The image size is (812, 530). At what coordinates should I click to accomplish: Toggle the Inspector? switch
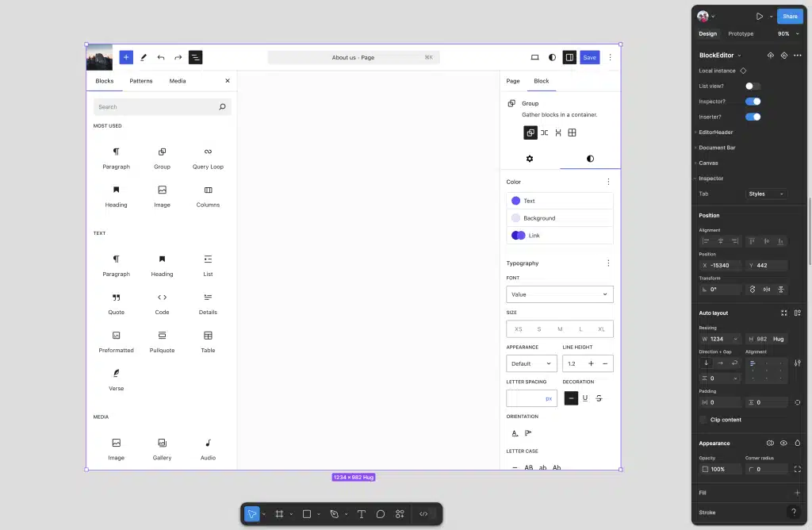click(x=753, y=102)
